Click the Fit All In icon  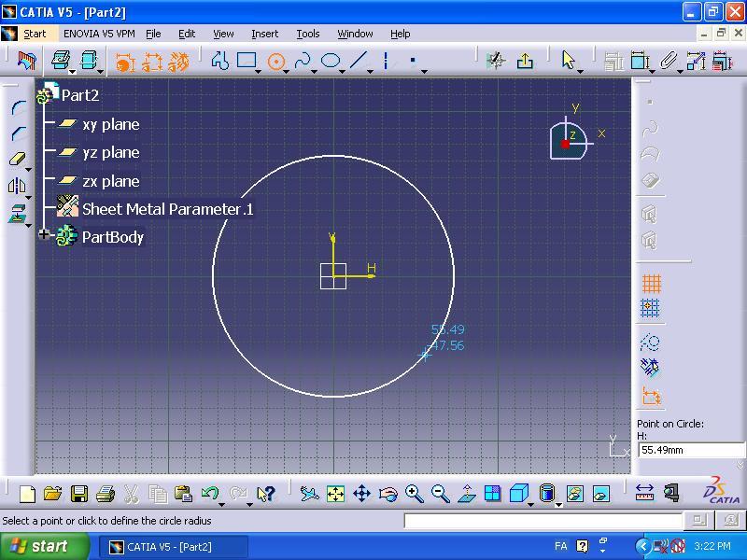335,494
